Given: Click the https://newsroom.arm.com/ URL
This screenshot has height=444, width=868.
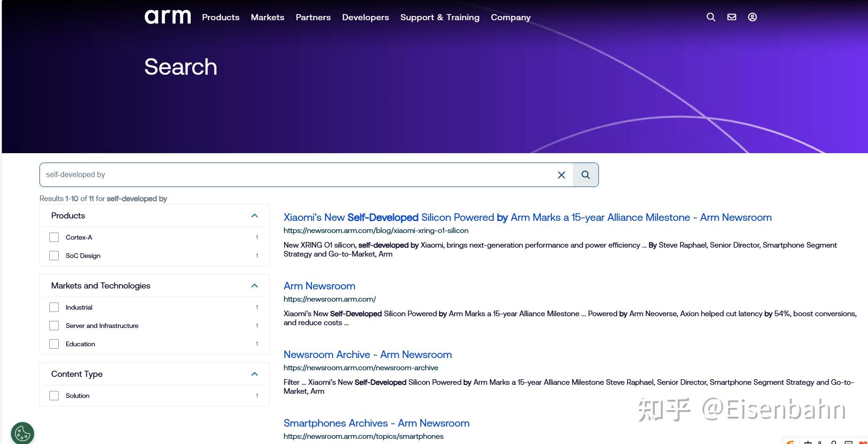Looking at the screenshot, I should point(330,299).
